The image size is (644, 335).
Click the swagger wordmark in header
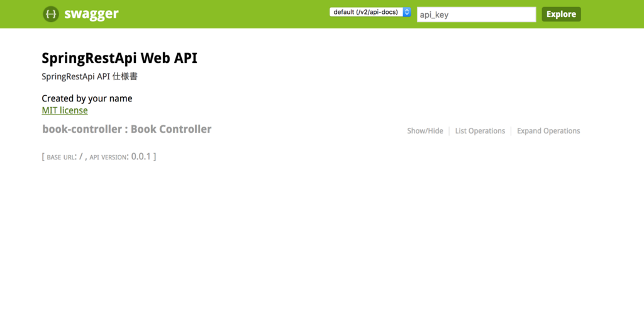[x=92, y=14]
